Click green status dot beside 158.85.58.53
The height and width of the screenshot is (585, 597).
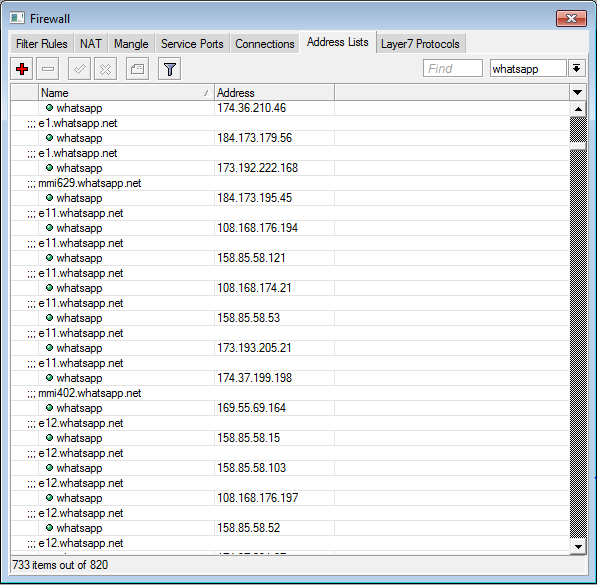tap(49, 318)
